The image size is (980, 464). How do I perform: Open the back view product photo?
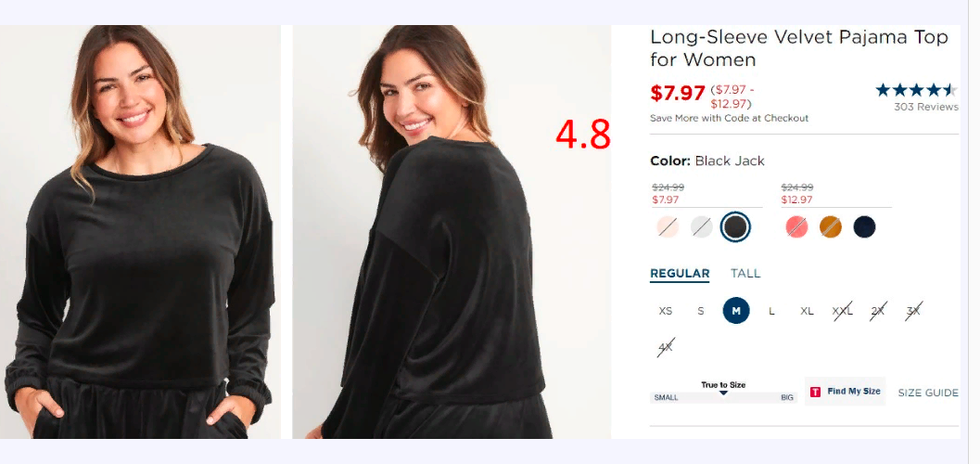452,231
